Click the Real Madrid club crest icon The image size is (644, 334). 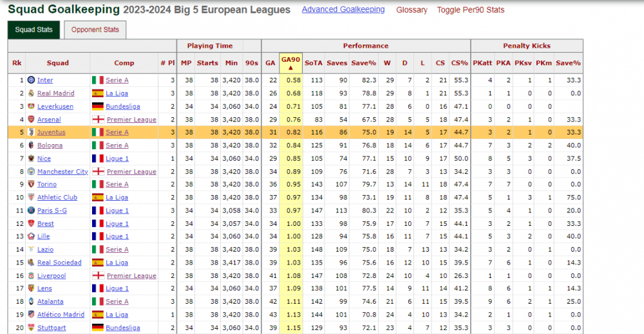click(31, 93)
